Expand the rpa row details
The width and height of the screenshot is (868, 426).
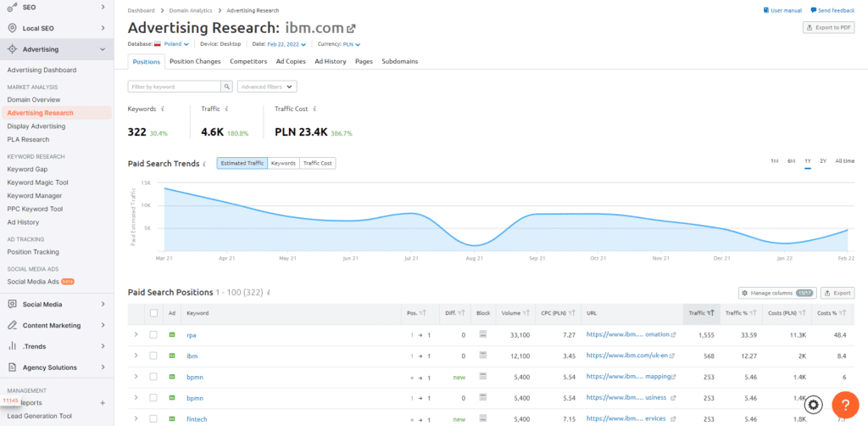tap(136, 334)
